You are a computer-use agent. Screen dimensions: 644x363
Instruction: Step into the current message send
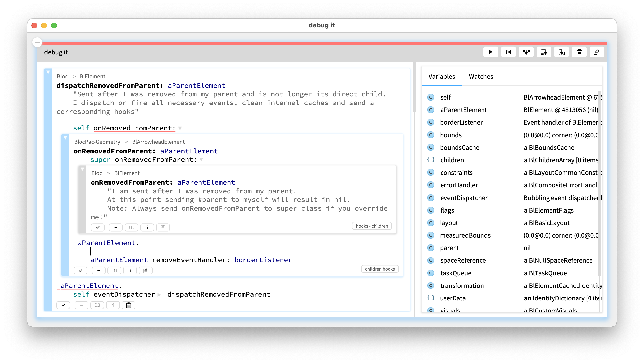[x=526, y=52]
